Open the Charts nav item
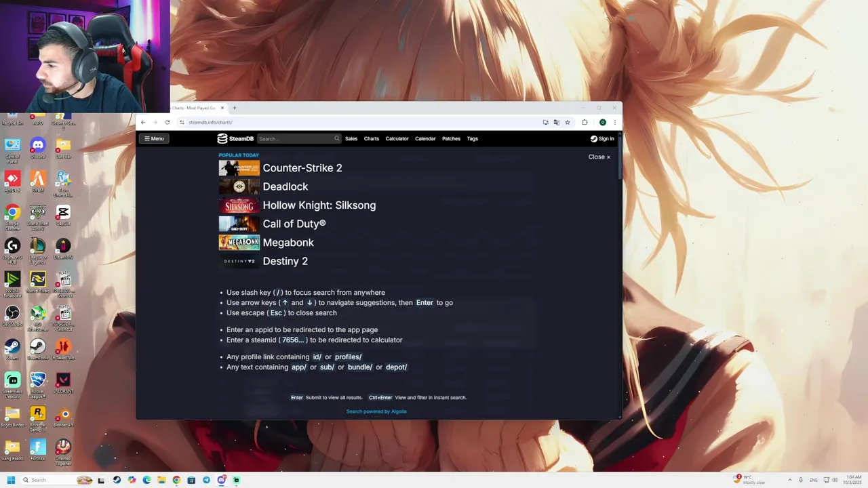This screenshot has height=488, width=868. tap(372, 138)
